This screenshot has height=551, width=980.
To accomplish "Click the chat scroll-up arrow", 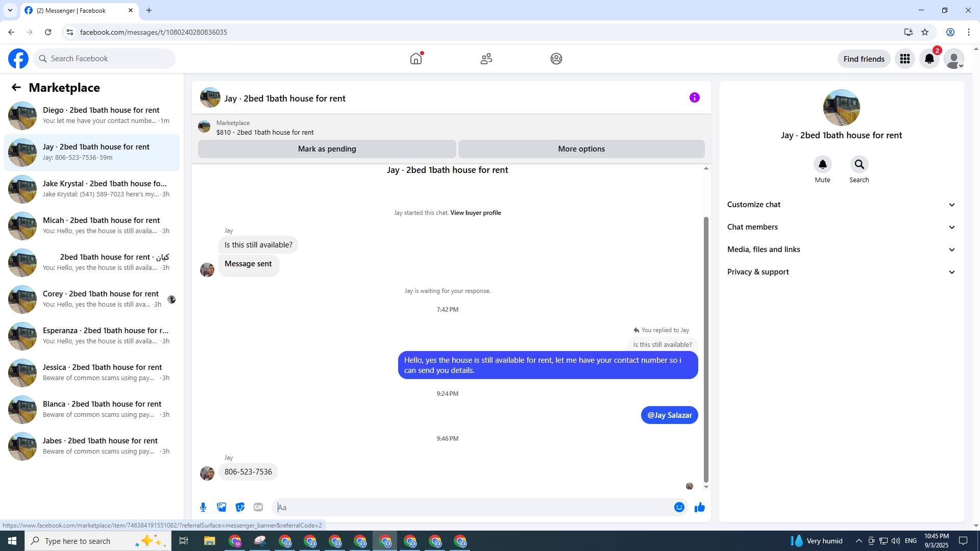I will (706, 168).
